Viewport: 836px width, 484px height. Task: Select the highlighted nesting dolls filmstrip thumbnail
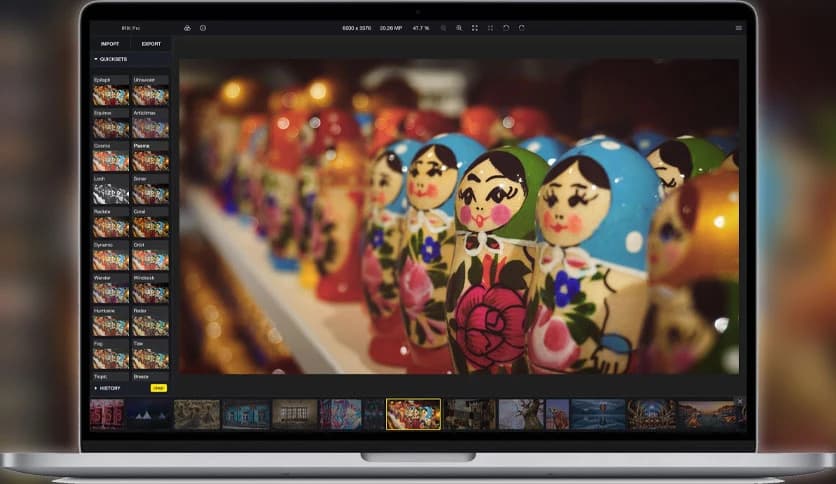tap(414, 414)
